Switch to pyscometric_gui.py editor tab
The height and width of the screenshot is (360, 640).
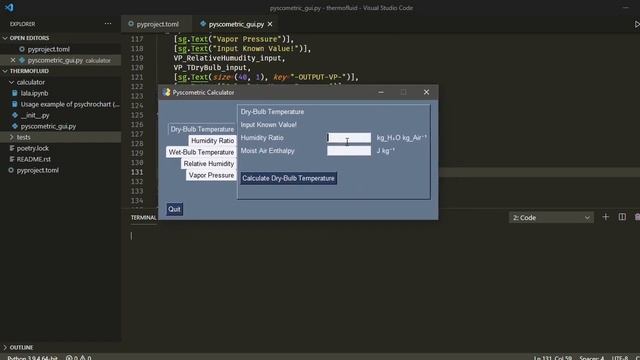click(x=237, y=24)
